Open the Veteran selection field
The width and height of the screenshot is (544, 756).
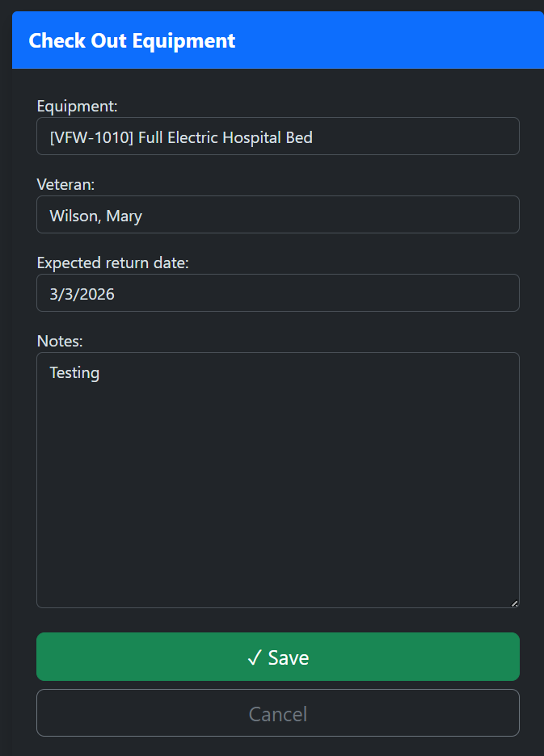coord(277,214)
